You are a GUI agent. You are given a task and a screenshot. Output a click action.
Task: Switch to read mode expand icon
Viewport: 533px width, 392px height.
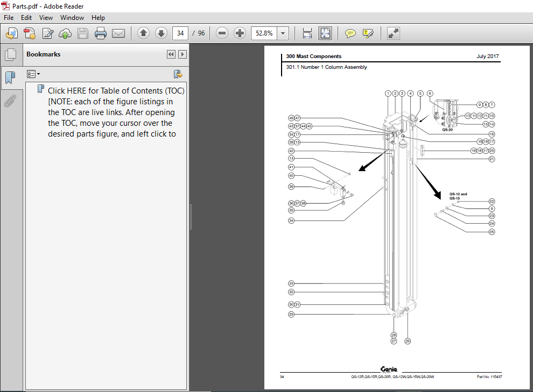(x=394, y=33)
